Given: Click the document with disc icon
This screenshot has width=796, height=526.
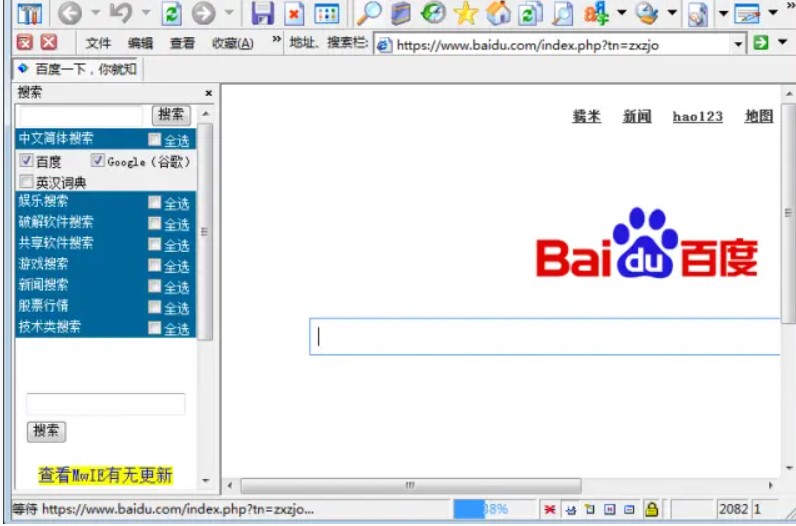Looking at the screenshot, I should click(x=698, y=14).
